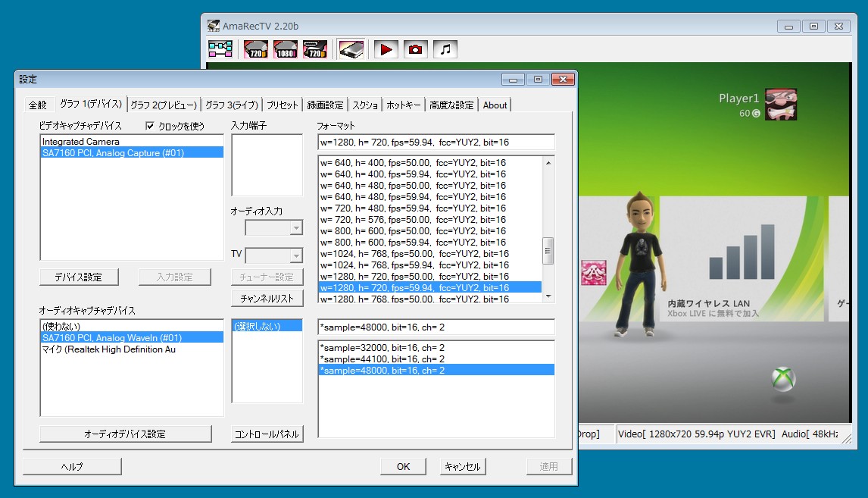The image size is (868, 498).
Task: Select format w=720, h=576, fps=50.00
Action: [x=429, y=219]
